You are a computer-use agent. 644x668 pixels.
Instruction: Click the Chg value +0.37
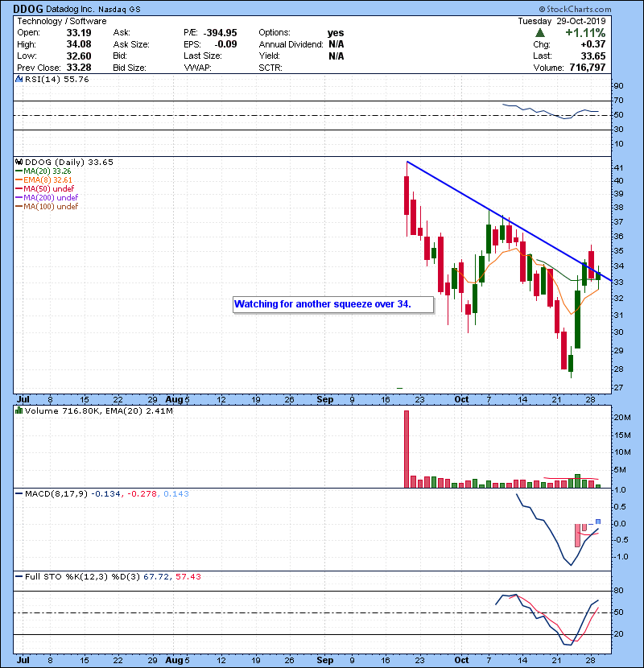(x=592, y=44)
